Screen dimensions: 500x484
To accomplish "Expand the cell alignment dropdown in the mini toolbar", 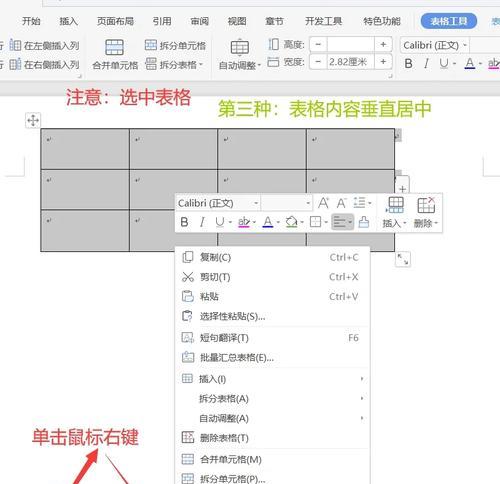I will 350,222.
